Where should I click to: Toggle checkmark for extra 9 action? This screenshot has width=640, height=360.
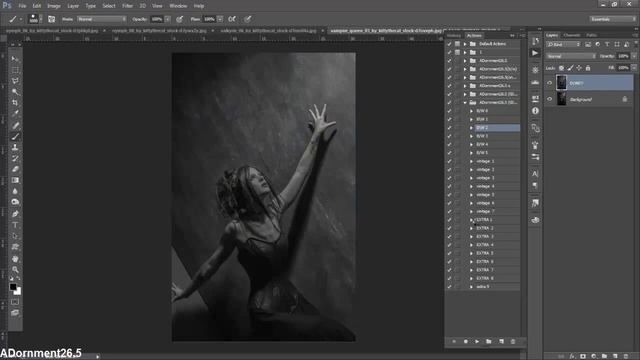tap(449, 287)
